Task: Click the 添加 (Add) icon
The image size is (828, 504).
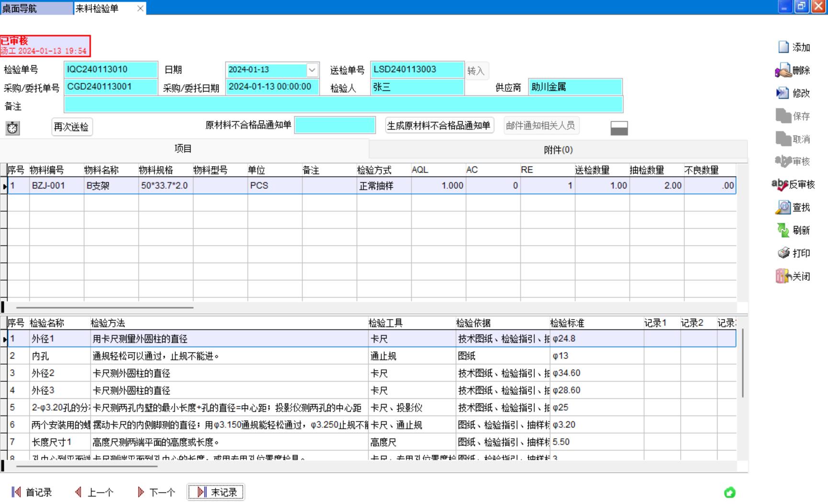Action: pos(783,47)
